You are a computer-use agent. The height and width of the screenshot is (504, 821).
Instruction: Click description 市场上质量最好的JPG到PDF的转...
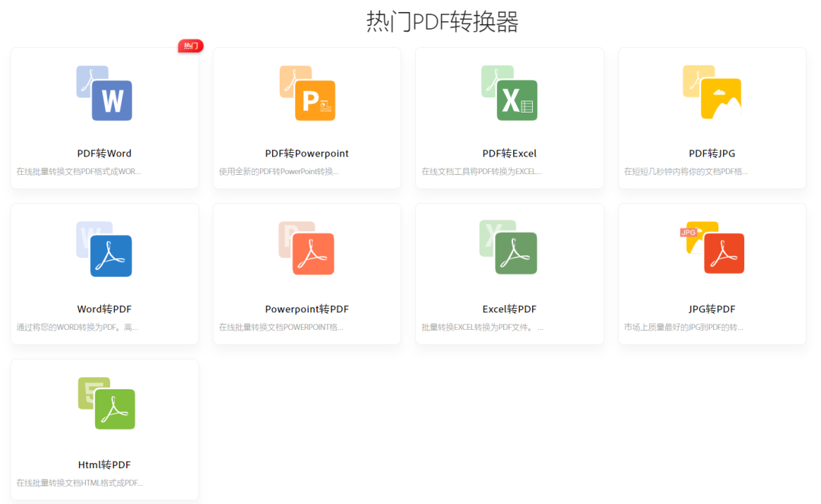(684, 327)
